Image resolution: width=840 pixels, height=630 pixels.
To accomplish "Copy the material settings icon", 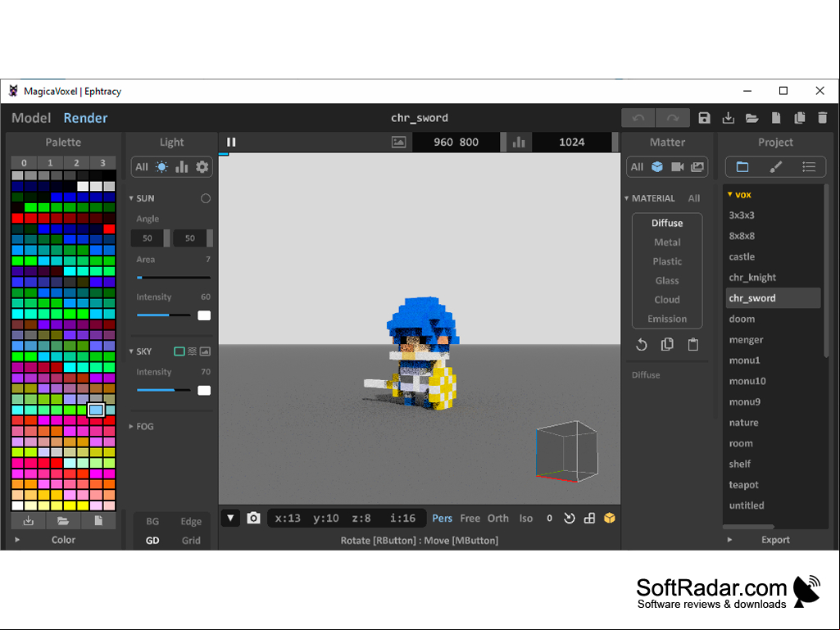I will tap(667, 344).
